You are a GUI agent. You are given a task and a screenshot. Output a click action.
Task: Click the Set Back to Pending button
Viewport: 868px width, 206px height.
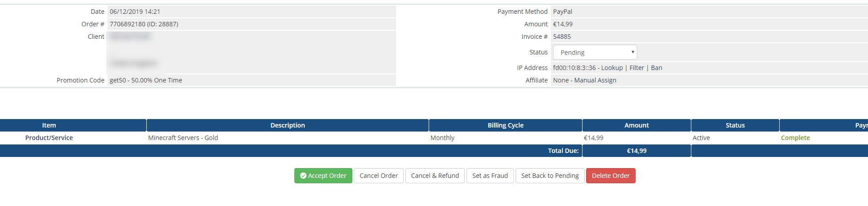pyautogui.click(x=550, y=176)
